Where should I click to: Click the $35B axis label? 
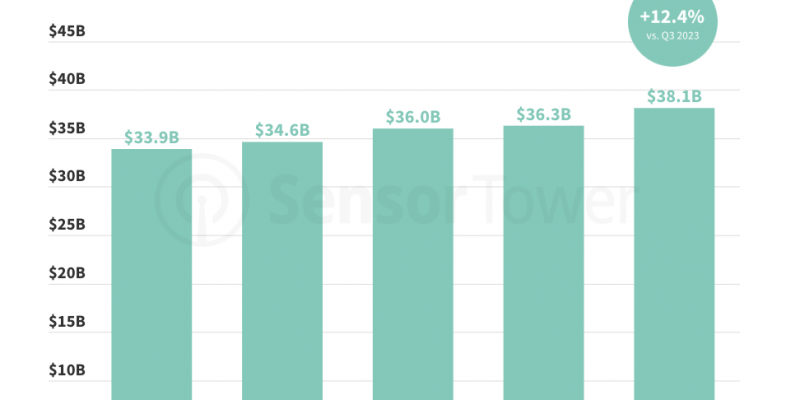click(67, 128)
